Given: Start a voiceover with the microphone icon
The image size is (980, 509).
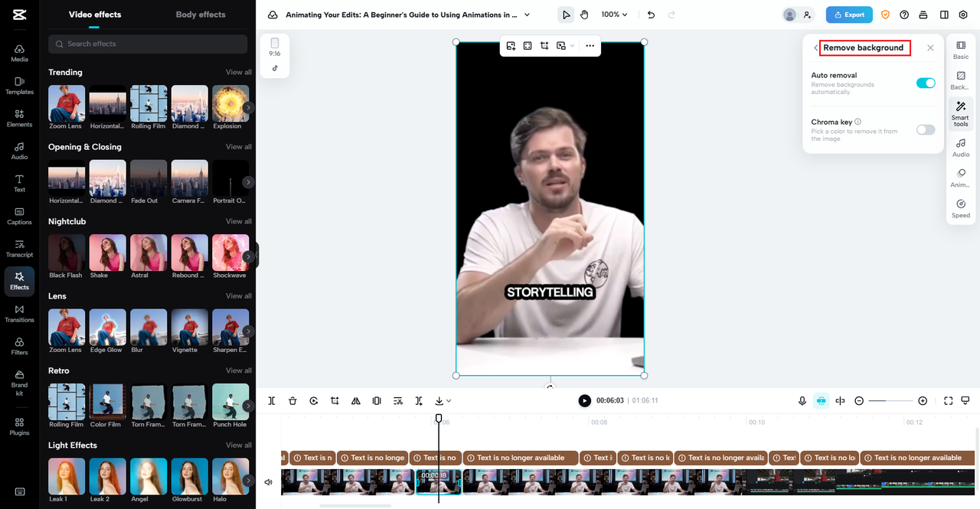Looking at the screenshot, I should tap(802, 400).
